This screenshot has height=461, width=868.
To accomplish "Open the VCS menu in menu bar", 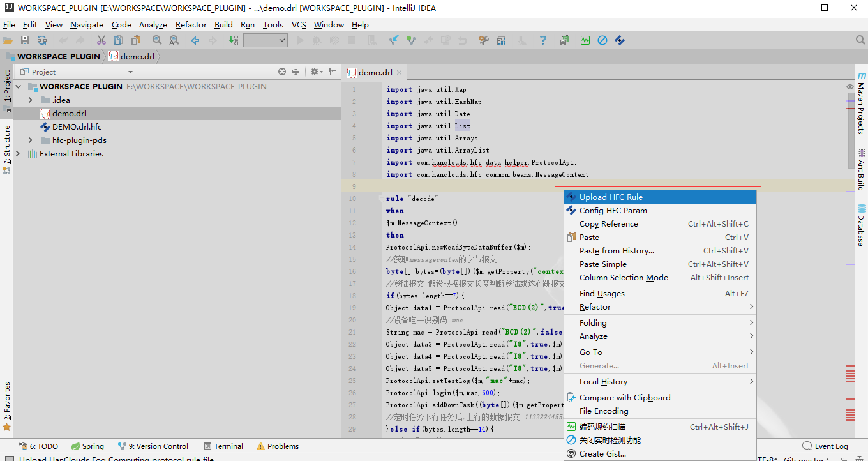I will pos(299,25).
